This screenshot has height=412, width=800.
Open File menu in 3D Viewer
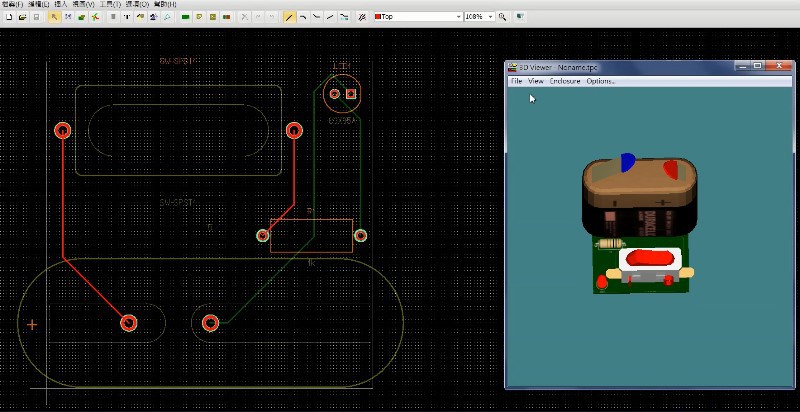click(x=517, y=81)
